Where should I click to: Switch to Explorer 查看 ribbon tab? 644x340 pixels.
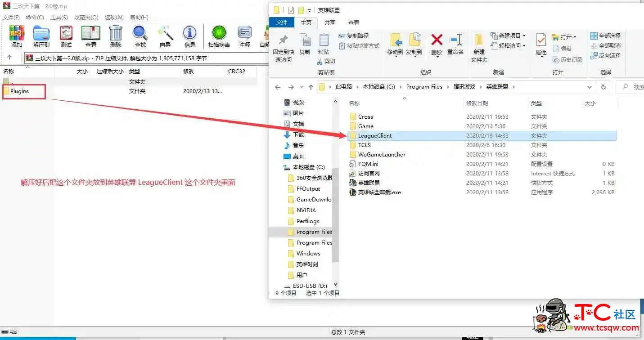(x=354, y=22)
